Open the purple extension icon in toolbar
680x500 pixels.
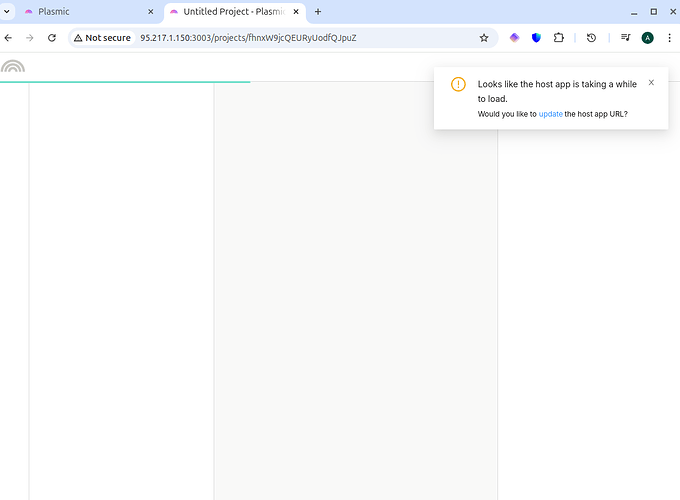(x=514, y=38)
